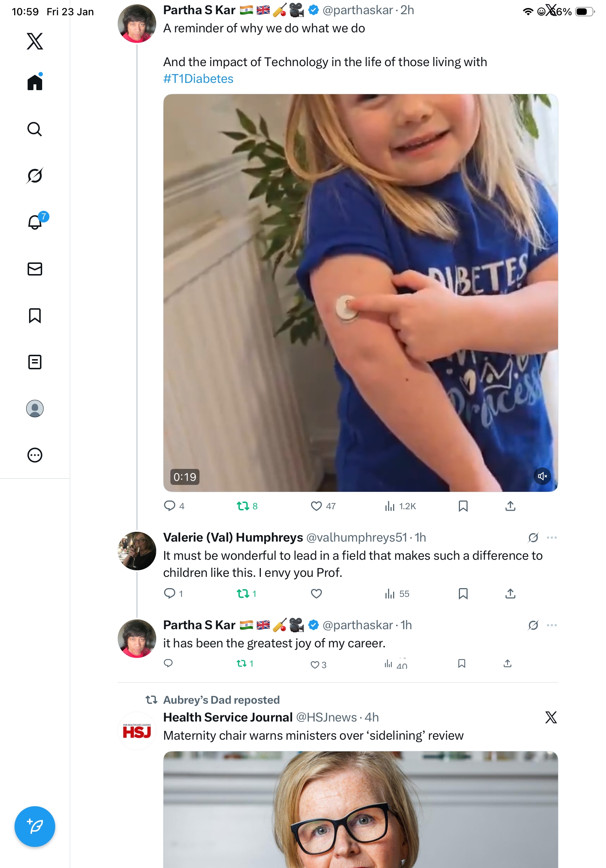The image size is (606, 868).
Task: Repost Partha's video with 8 reposts
Action: (x=243, y=506)
